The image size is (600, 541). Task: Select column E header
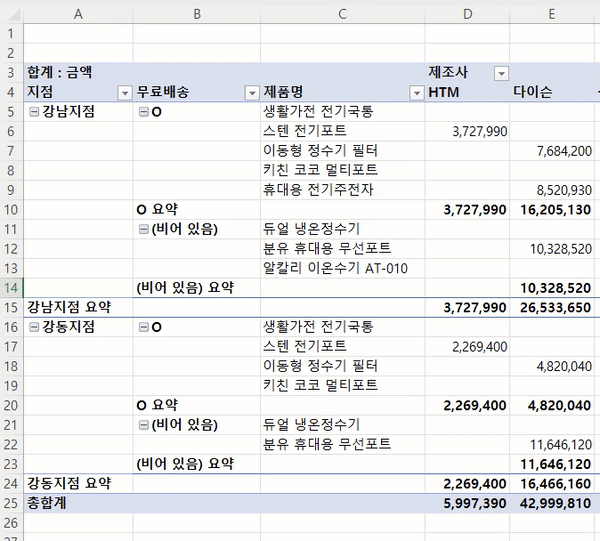[551, 15]
